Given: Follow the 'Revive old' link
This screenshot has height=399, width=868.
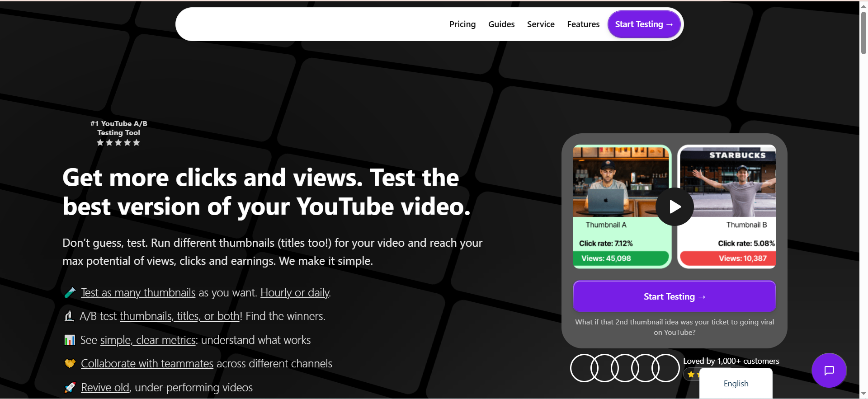Looking at the screenshot, I should (x=105, y=387).
